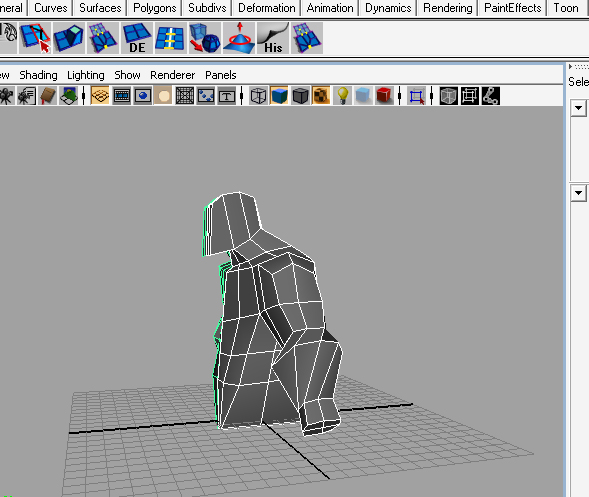Enable Textured checkered cube display
This screenshot has width=589, height=497.
pos(321,95)
